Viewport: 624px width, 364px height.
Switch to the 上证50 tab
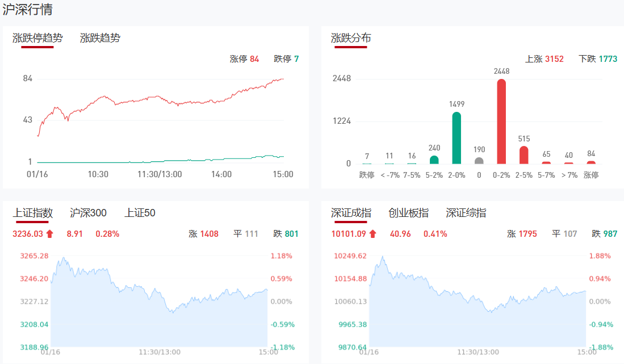[x=140, y=213]
